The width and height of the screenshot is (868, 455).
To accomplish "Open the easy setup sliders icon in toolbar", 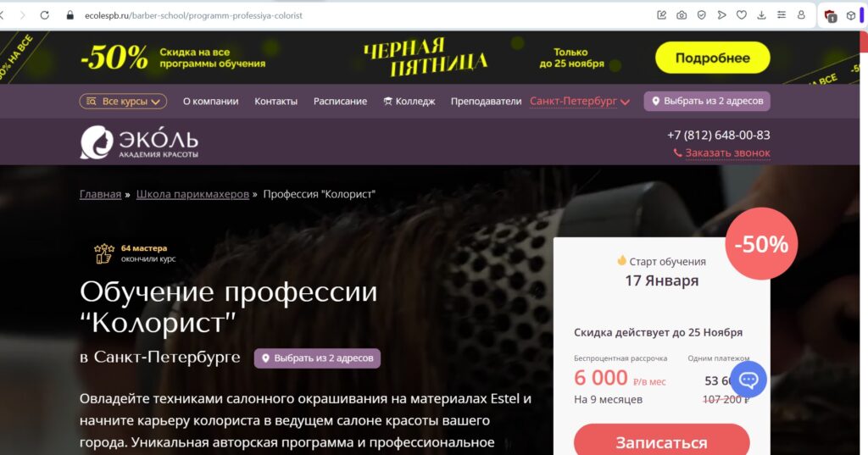I will click(x=781, y=15).
